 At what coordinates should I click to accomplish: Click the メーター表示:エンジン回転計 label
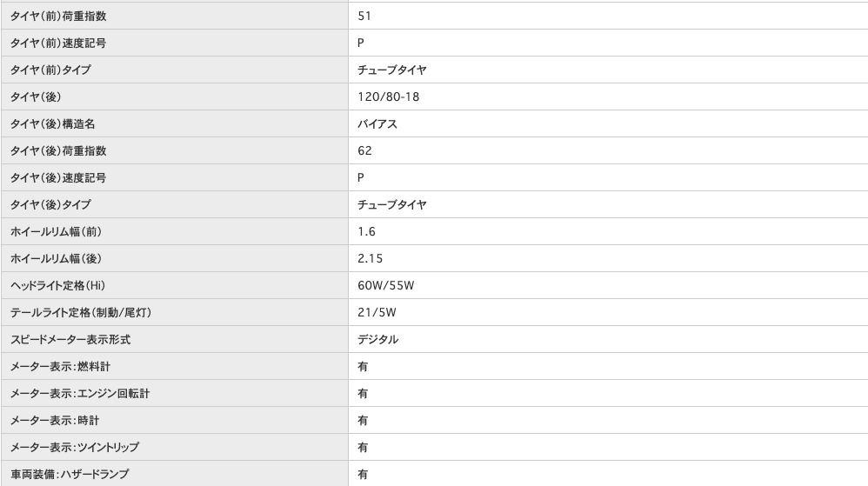68,393
